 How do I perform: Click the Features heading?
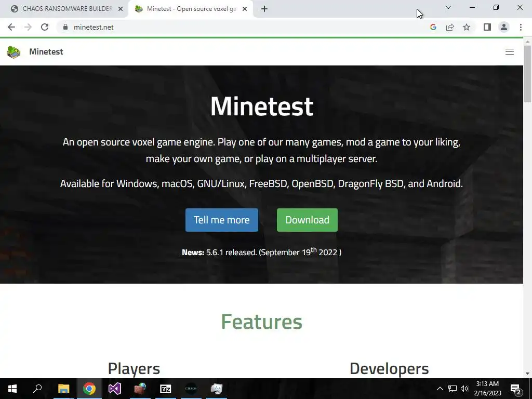pyautogui.click(x=261, y=321)
